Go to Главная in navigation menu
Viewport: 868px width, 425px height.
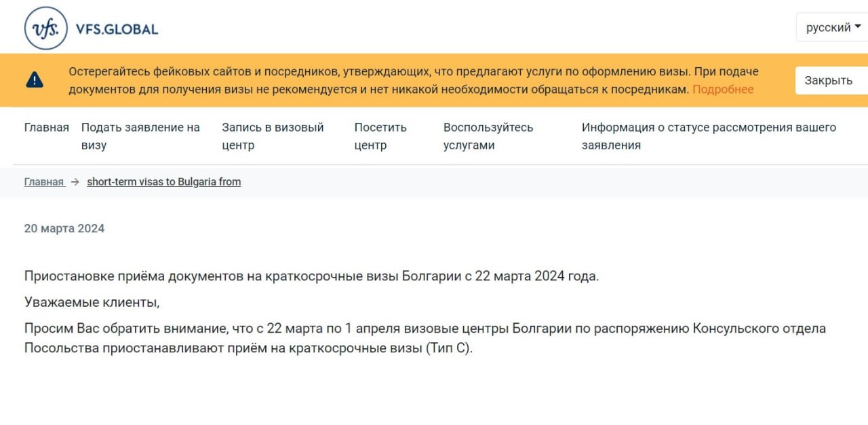[x=47, y=127]
